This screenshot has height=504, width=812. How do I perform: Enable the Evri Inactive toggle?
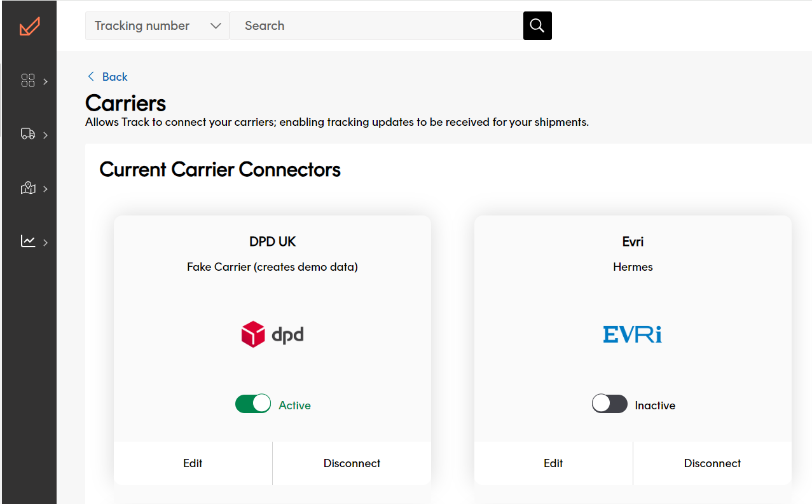[x=609, y=404]
